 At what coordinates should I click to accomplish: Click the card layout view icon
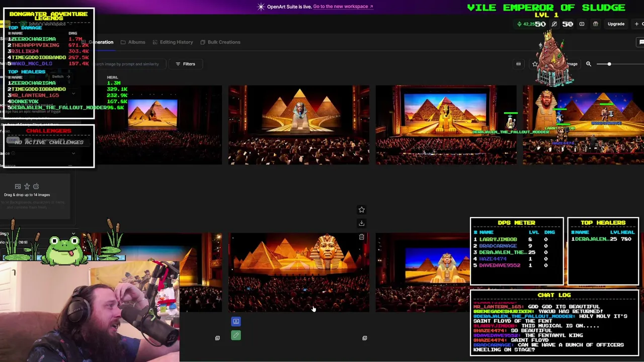(518, 64)
